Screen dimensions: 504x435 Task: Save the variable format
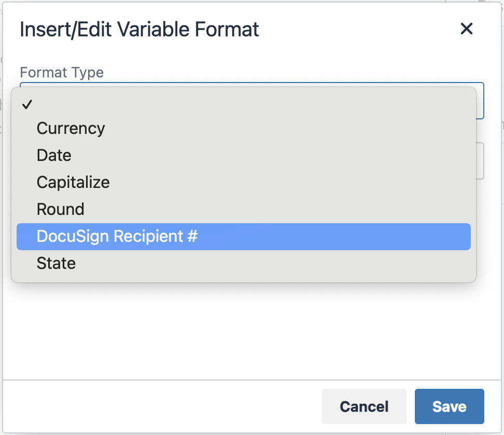pyautogui.click(x=449, y=406)
